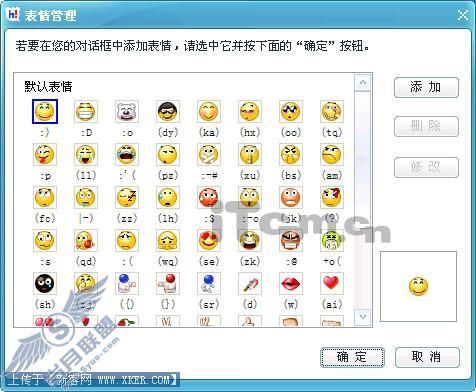
Task: Click the emoticon preview box
Action: point(418,287)
